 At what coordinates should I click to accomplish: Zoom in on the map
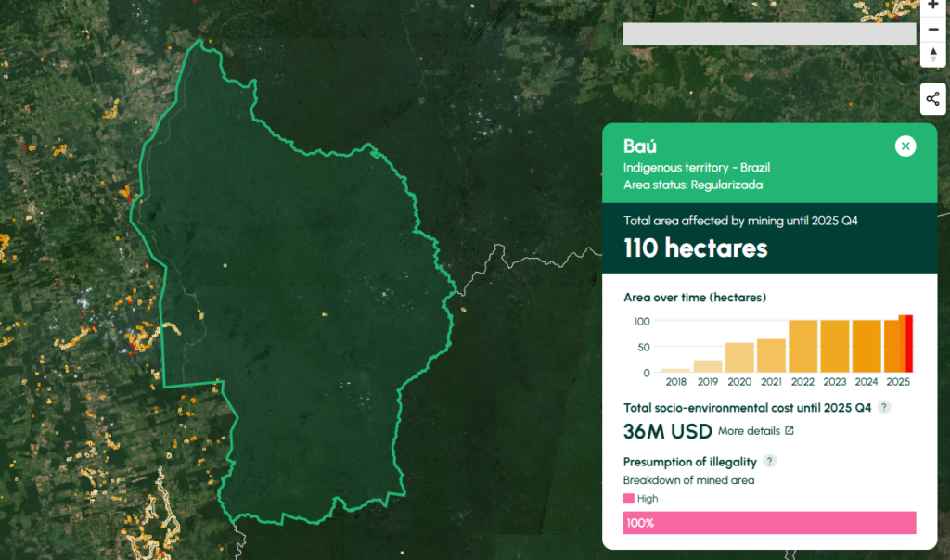(932, 6)
